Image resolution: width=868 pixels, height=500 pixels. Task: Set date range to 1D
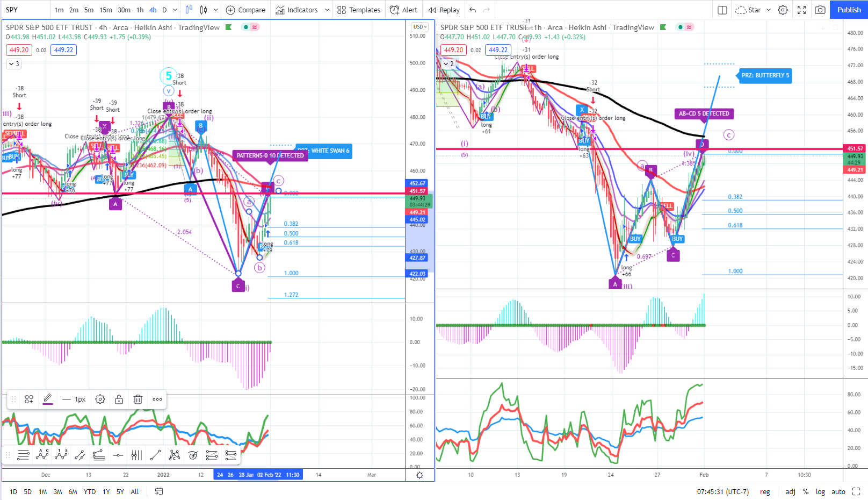13,491
